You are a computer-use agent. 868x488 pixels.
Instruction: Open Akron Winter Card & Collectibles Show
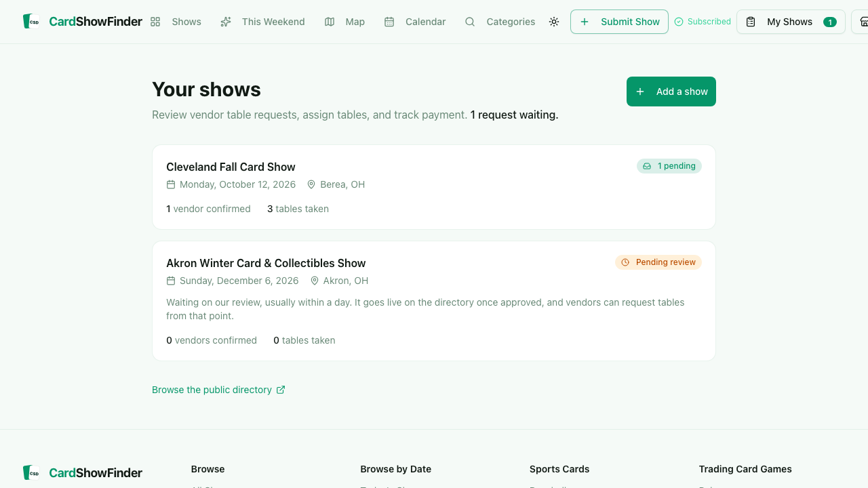click(x=434, y=301)
